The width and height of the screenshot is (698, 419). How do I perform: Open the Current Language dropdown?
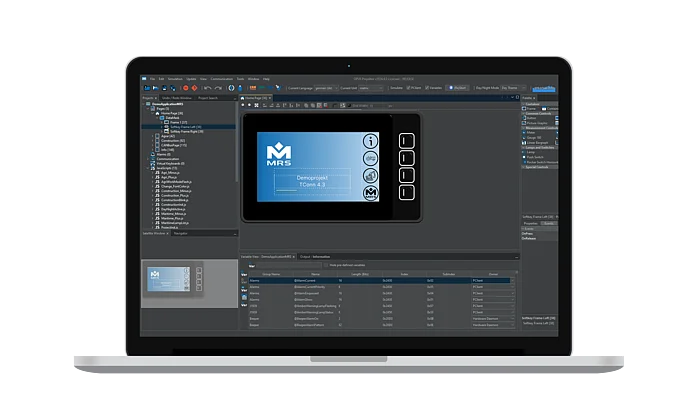tap(326, 88)
